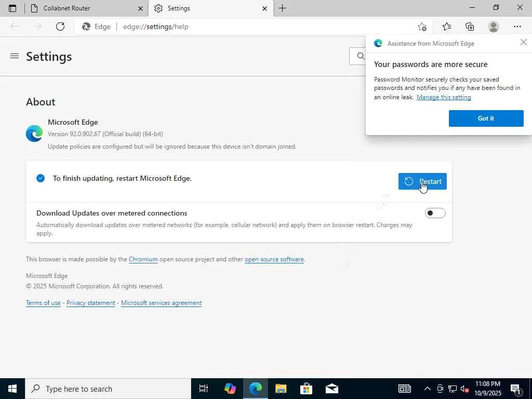The height and width of the screenshot is (399, 532).
Task: Close the Assistance from Microsoft Edge popup
Action: (524, 42)
